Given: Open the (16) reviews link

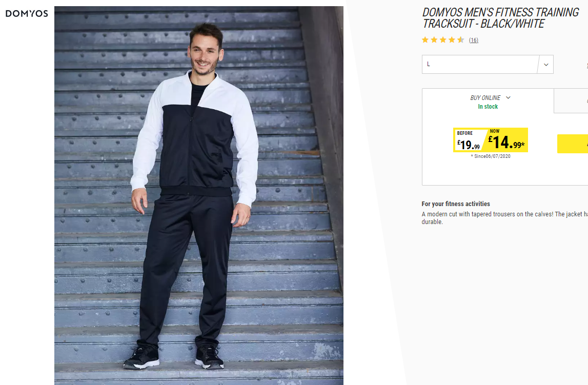Looking at the screenshot, I should (474, 40).
